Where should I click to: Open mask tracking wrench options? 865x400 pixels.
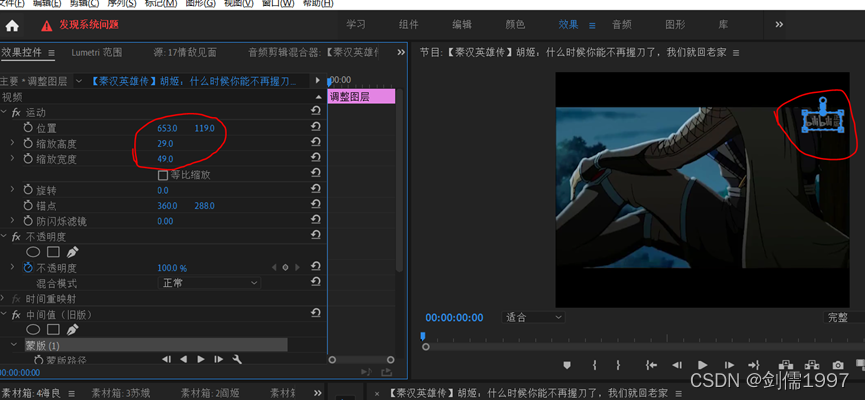pyautogui.click(x=238, y=359)
